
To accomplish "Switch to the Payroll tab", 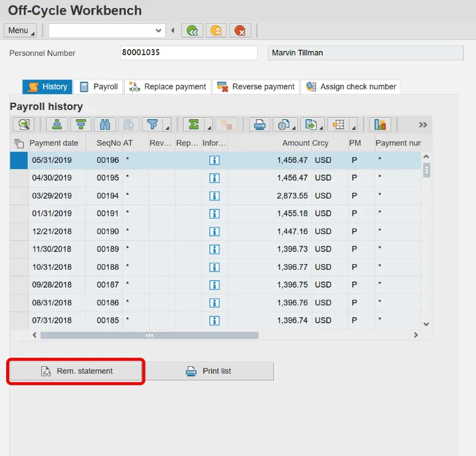I will [98, 87].
